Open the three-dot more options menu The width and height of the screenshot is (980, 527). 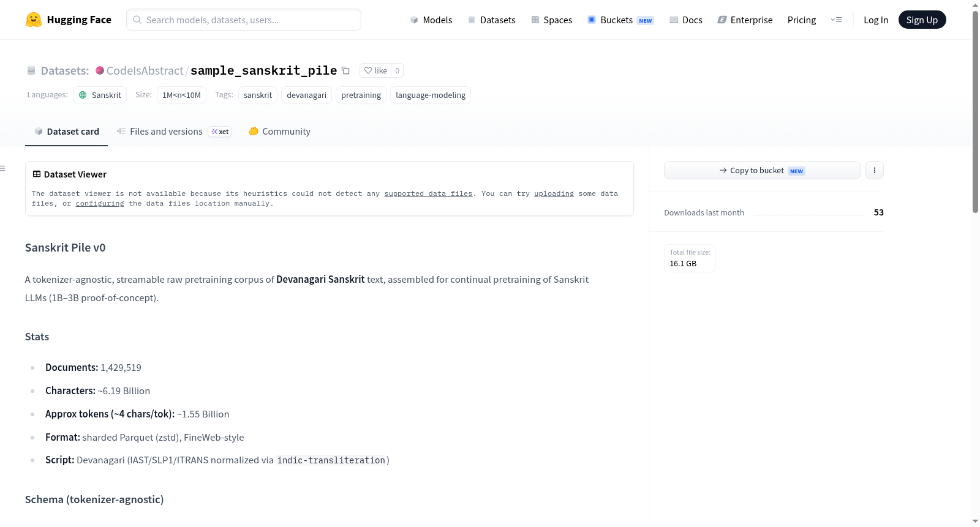(x=875, y=170)
